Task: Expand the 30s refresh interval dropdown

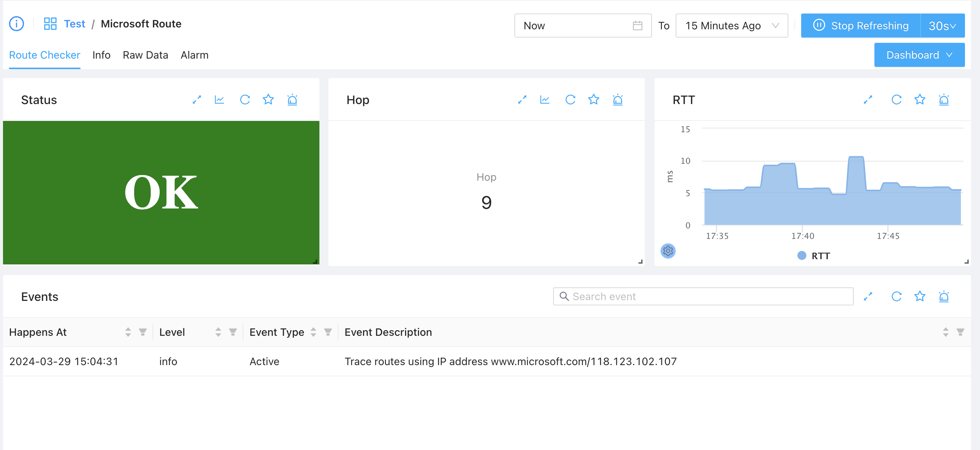Action: (x=942, y=26)
